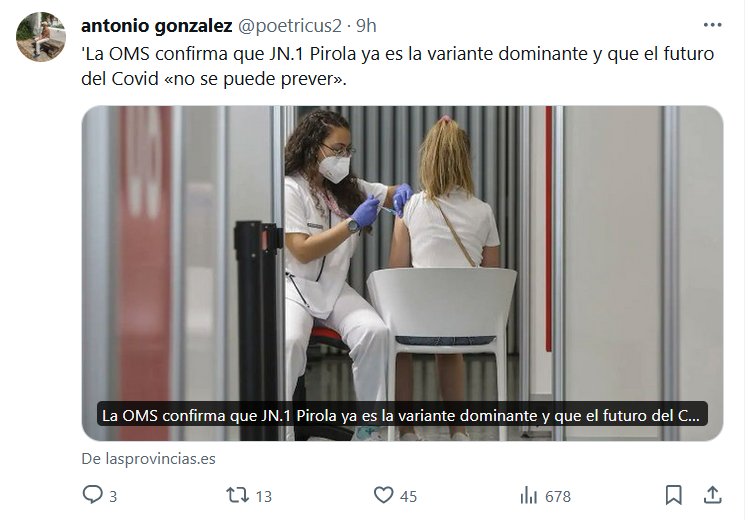Image resolution: width=750 pixels, height=520 pixels.
Task: Click the reply speech bubble icon
Action: (x=92, y=495)
